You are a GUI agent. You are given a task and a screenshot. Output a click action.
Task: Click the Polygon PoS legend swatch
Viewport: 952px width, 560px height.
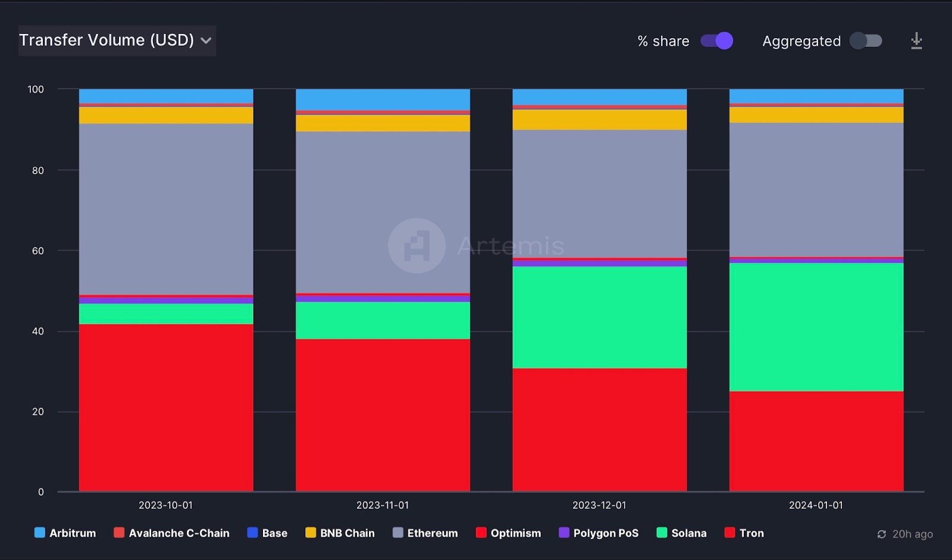click(x=564, y=533)
